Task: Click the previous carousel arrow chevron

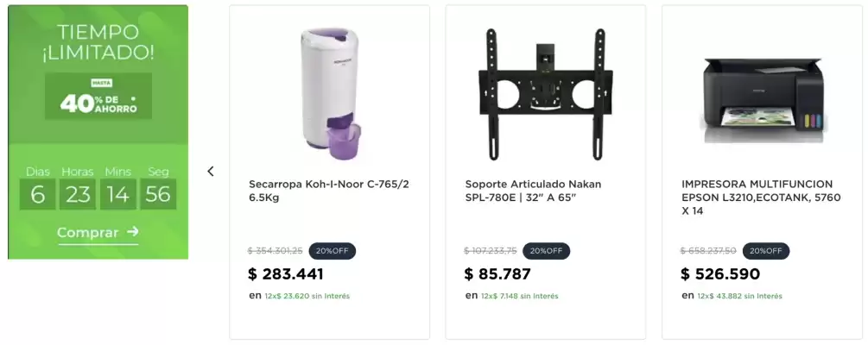Action: click(211, 172)
